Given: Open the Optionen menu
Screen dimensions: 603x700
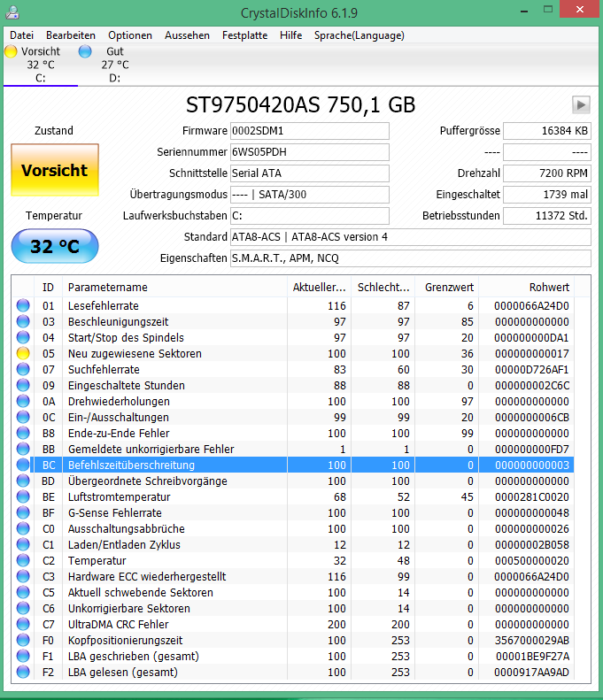Looking at the screenshot, I should tap(130, 35).
